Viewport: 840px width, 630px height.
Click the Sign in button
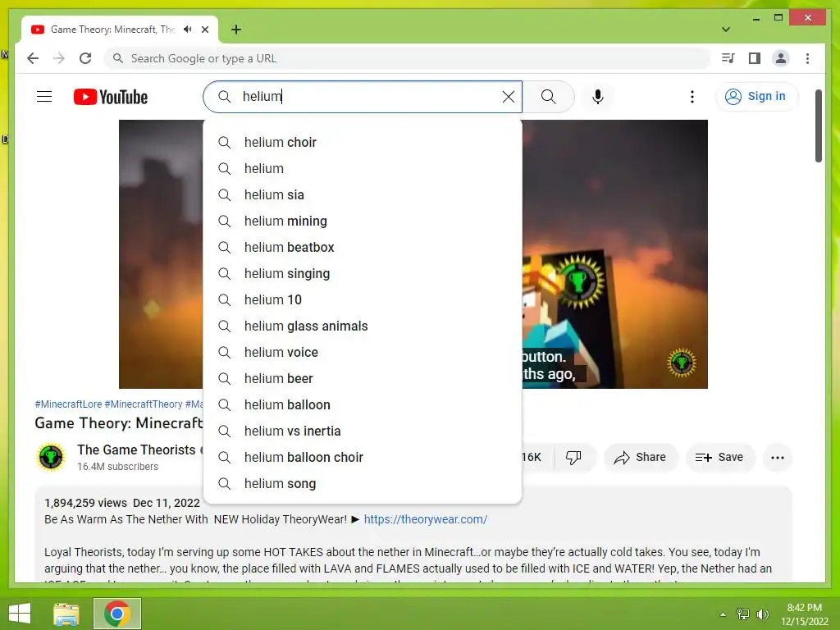pos(756,97)
